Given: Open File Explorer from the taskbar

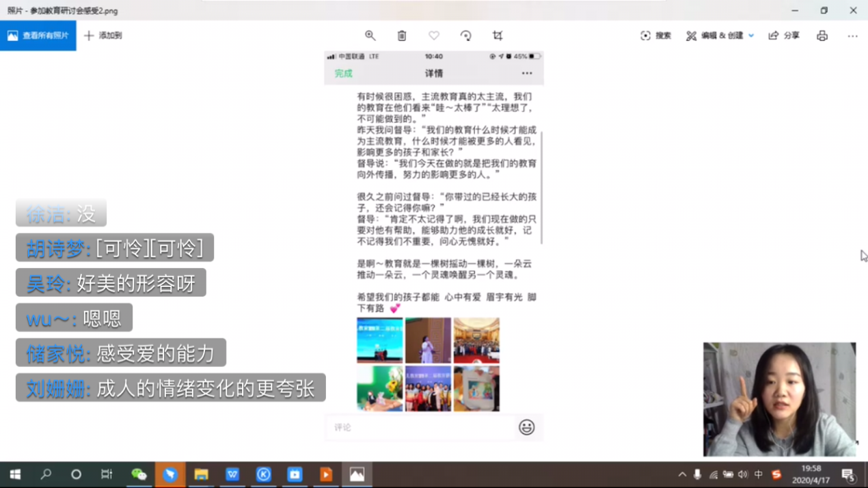Looking at the screenshot, I should pyautogui.click(x=201, y=474).
